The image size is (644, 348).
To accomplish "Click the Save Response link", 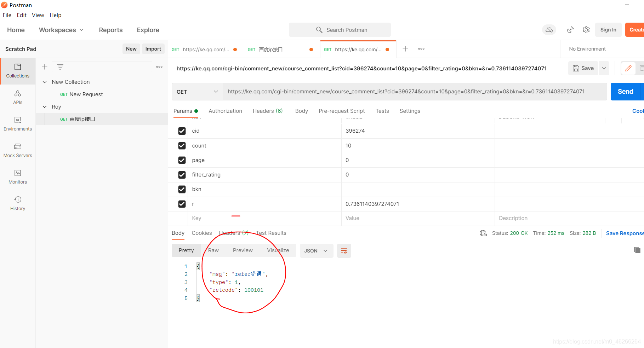I will click(625, 233).
